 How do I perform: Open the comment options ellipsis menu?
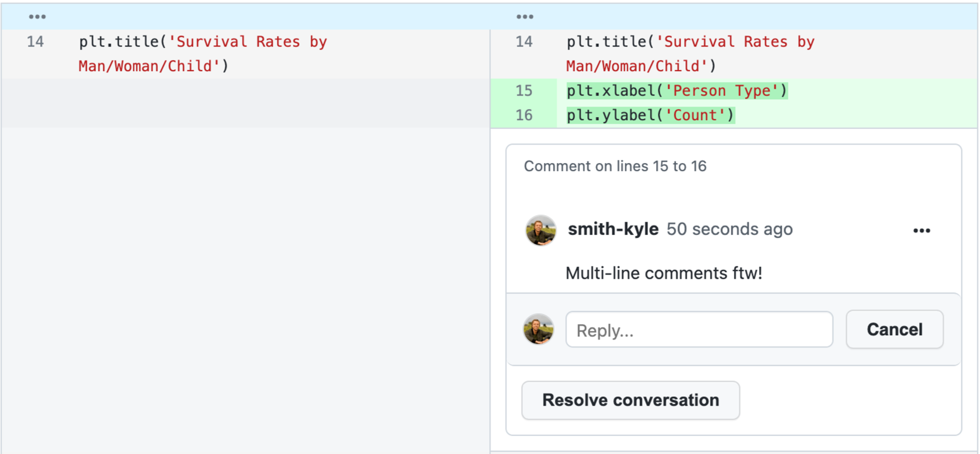coord(921,230)
